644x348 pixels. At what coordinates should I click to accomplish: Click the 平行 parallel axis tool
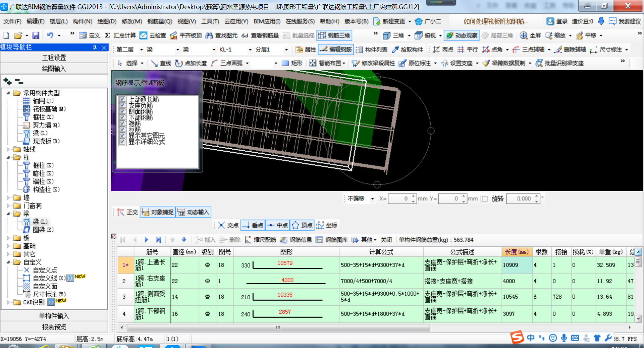(x=468, y=49)
